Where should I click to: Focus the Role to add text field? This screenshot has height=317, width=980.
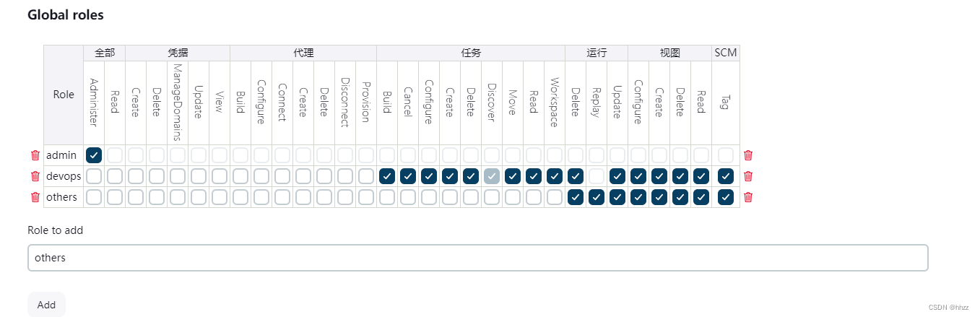477,258
